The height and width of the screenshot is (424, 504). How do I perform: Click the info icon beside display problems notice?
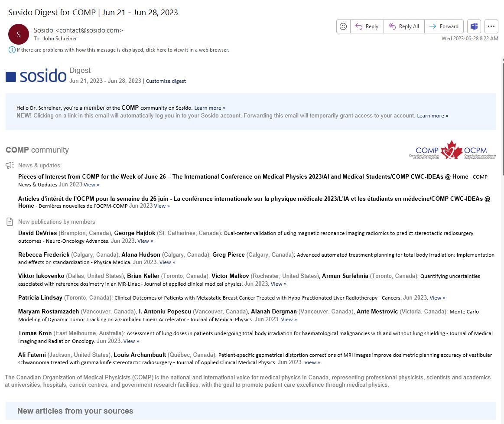12,50
